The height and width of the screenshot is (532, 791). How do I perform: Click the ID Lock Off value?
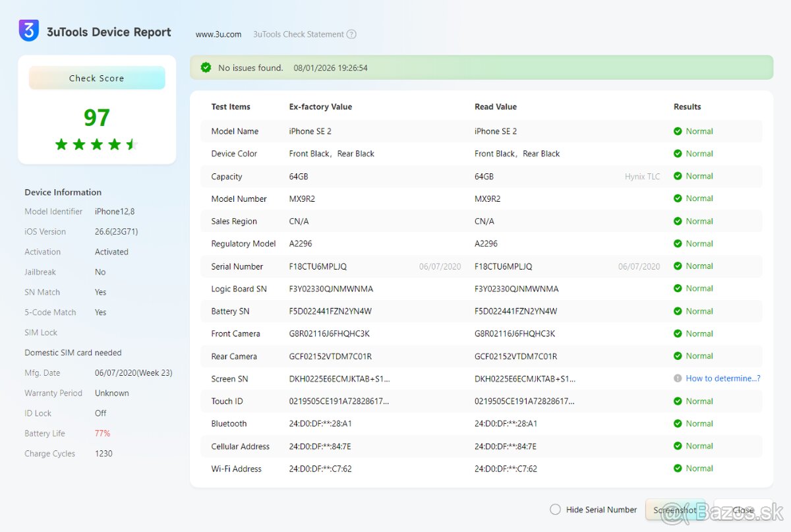coord(101,413)
